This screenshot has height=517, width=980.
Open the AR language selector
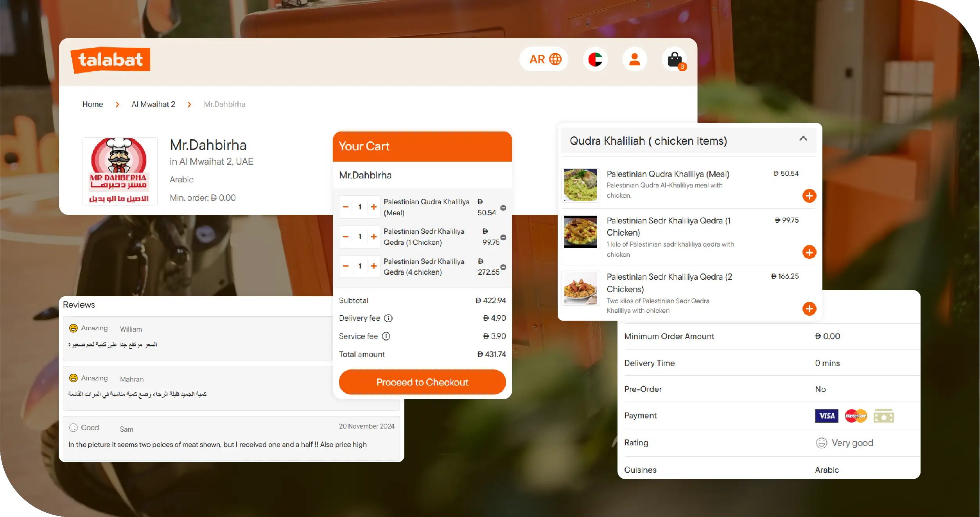(544, 59)
